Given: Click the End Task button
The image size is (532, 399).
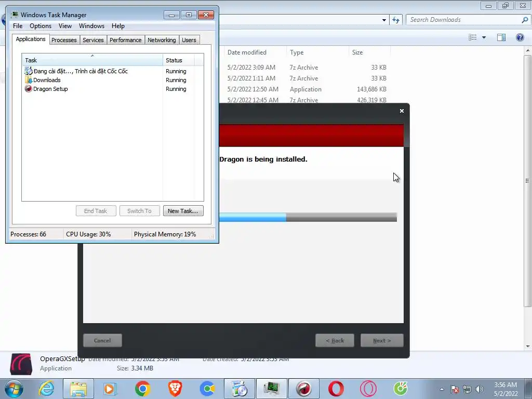Looking at the screenshot, I should [96, 211].
